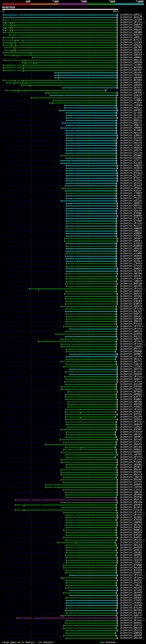Click the UniRef100_A4S233 label

(131, 103)
